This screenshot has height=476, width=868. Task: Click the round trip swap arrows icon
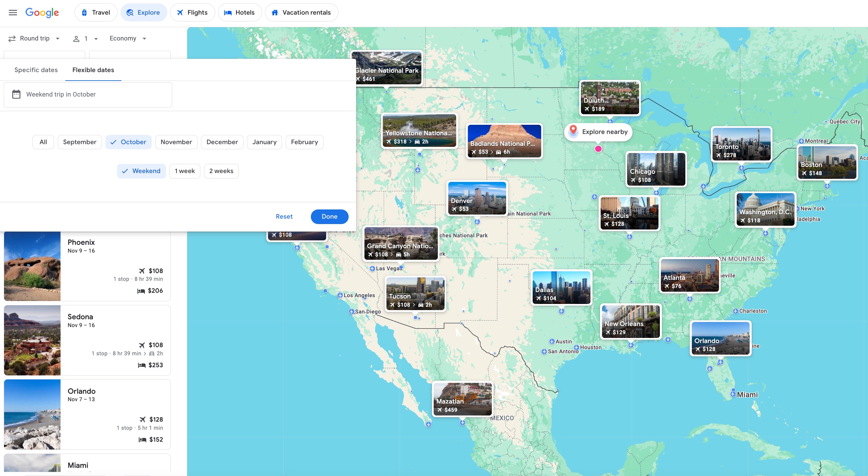click(x=12, y=38)
